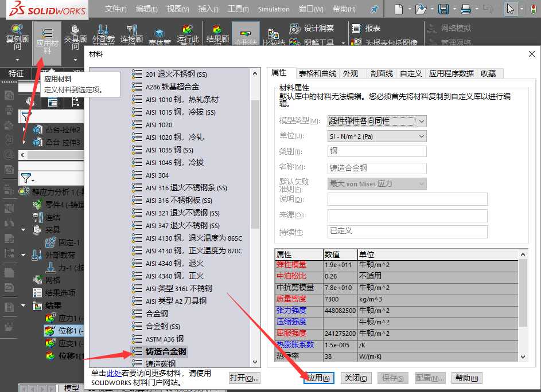Click the 帮助 button in material dialog
This screenshot has height=392, width=541.
[x=466, y=378]
